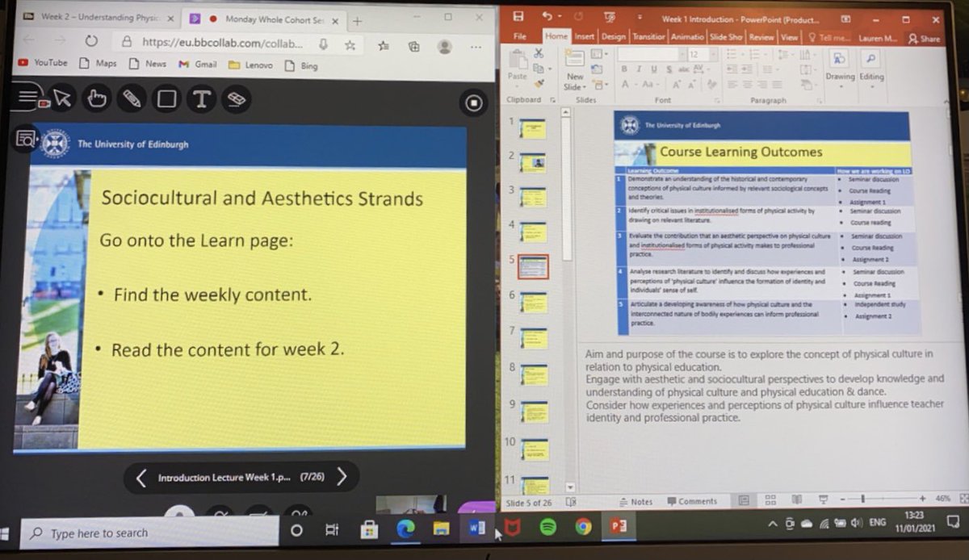Image resolution: width=969 pixels, height=560 pixels.
Task: Toggle Comments pane in status bar
Action: coord(693,501)
